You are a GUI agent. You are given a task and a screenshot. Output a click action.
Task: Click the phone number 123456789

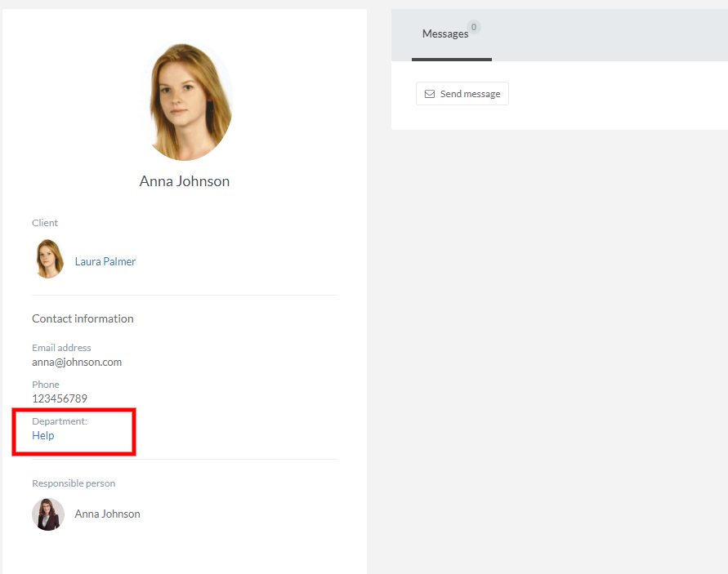point(60,399)
